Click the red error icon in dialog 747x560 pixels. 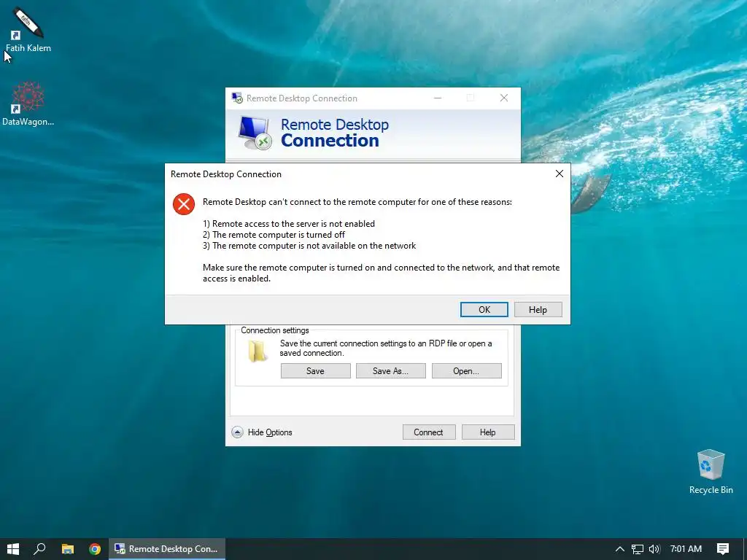(183, 204)
